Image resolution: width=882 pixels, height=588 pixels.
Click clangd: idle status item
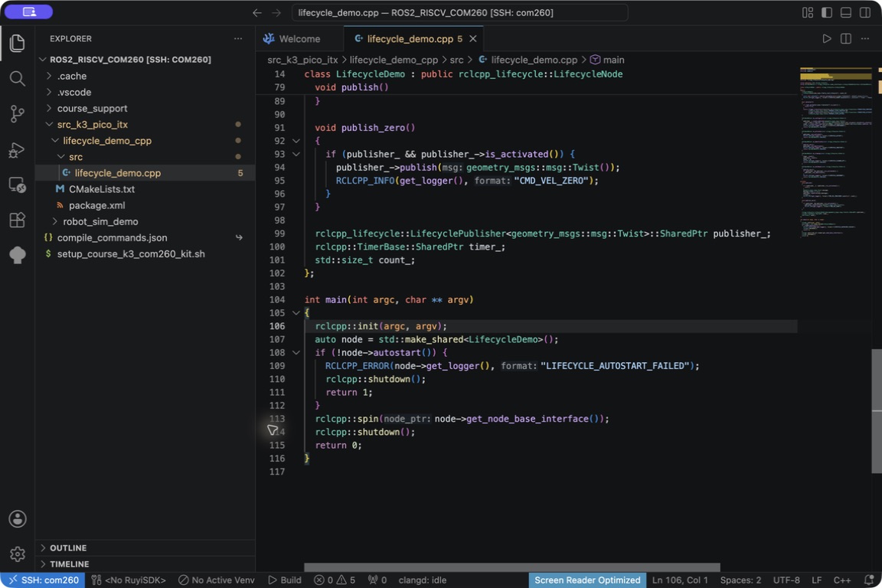[423, 580]
